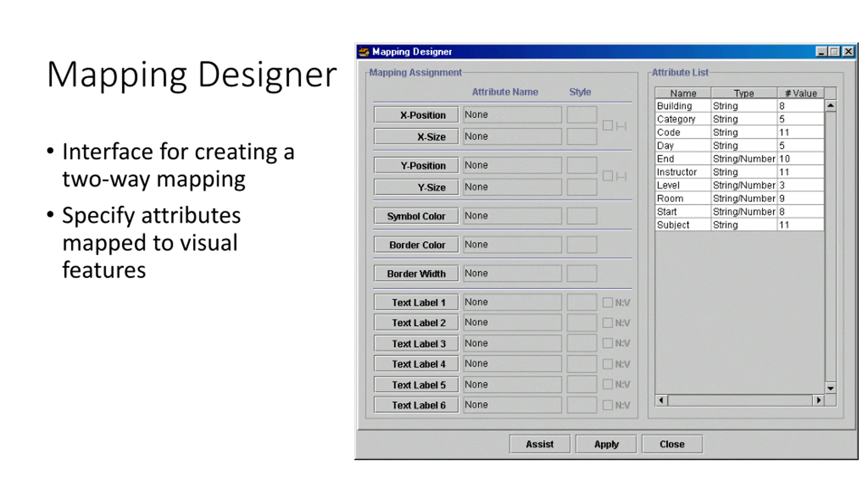Click the Border Width button
The image size is (868, 488).
tap(416, 273)
